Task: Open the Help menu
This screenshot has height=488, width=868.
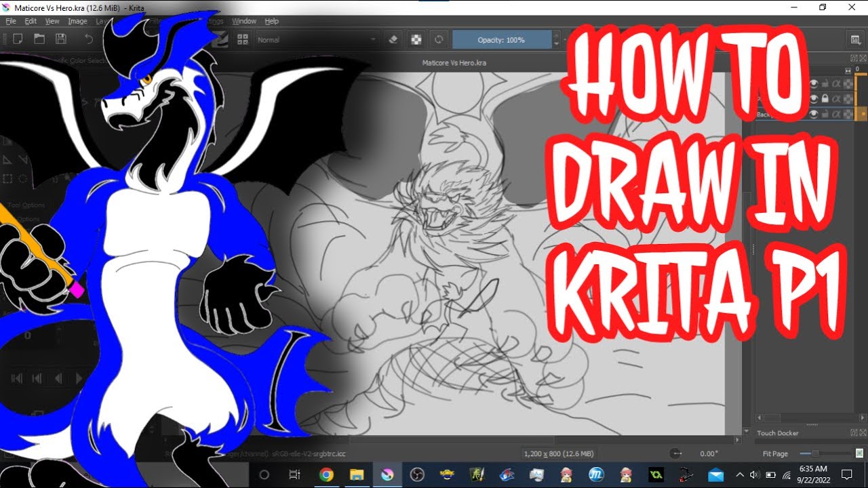Action: coord(271,21)
